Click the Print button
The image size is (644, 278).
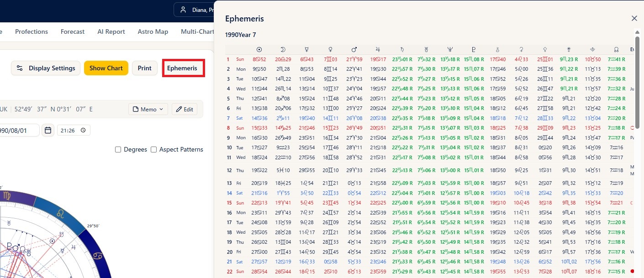click(144, 68)
